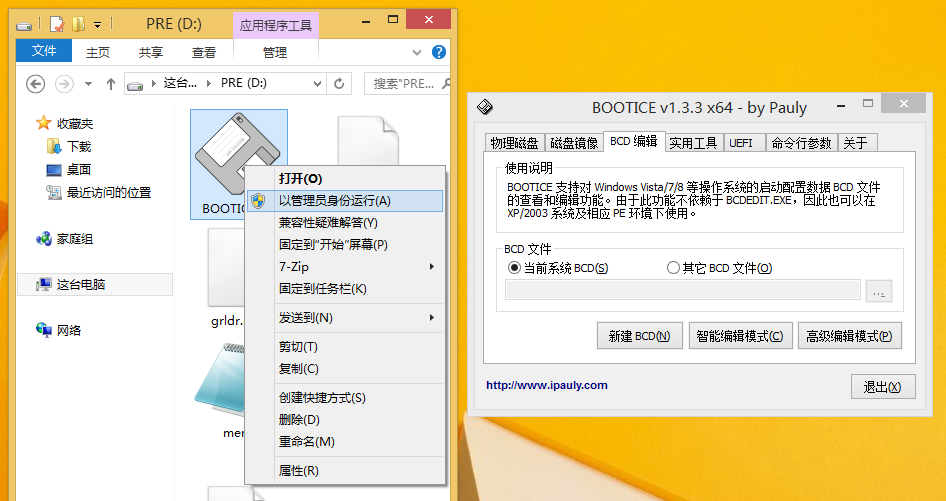The height and width of the screenshot is (501, 946).
Task: Click 智能编辑模式(C) button
Action: point(740,336)
